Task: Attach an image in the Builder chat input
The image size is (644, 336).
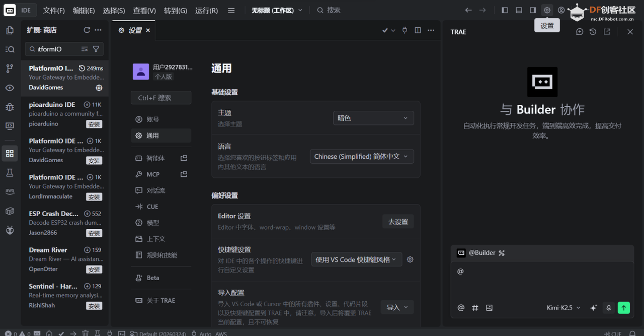Action: tap(489, 307)
